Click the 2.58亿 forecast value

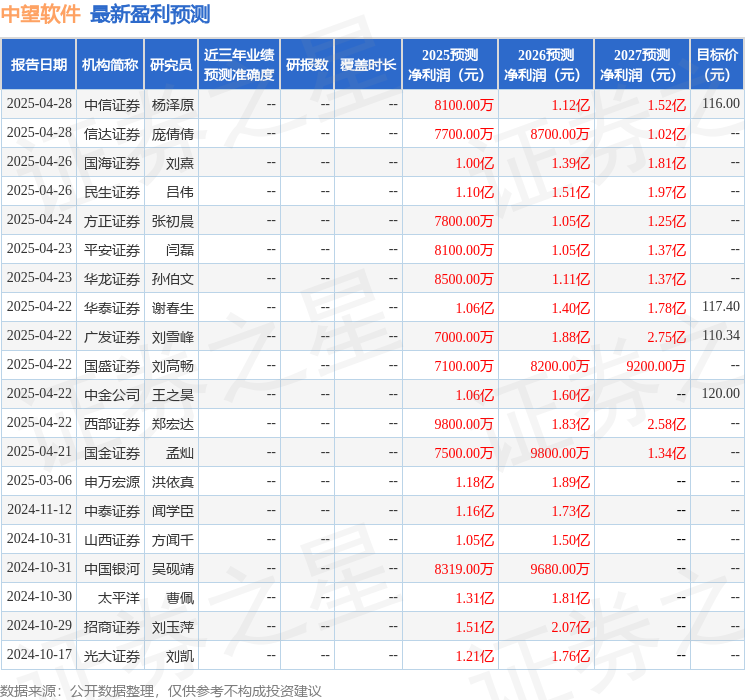666,424
